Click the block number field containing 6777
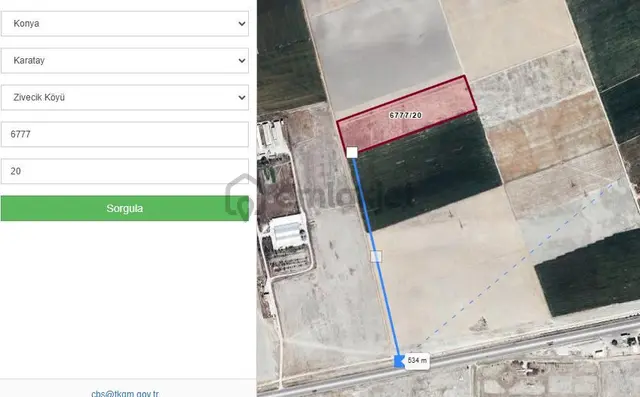This screenshot has width=640, height=397. [124, 134]
